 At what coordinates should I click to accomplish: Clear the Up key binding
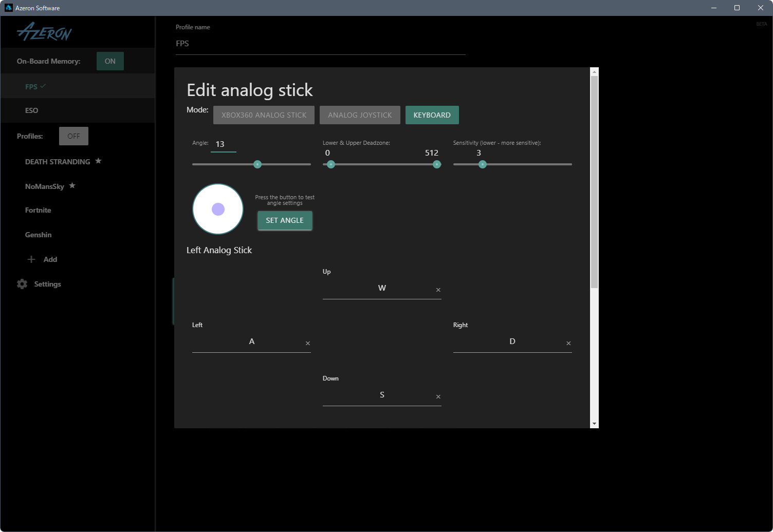(x=438, y=290)
